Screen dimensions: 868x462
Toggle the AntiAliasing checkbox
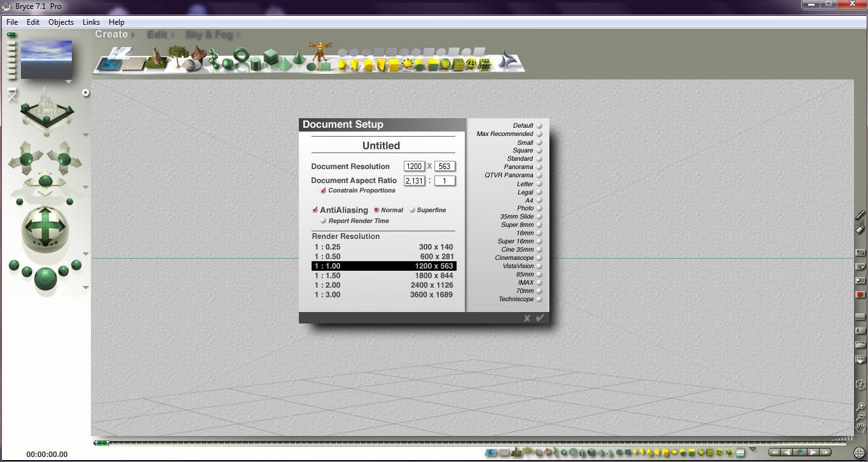tap(315, 210)
